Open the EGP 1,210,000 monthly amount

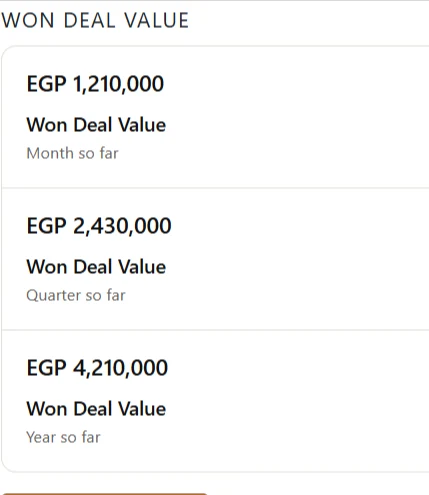tap(95, 84)
